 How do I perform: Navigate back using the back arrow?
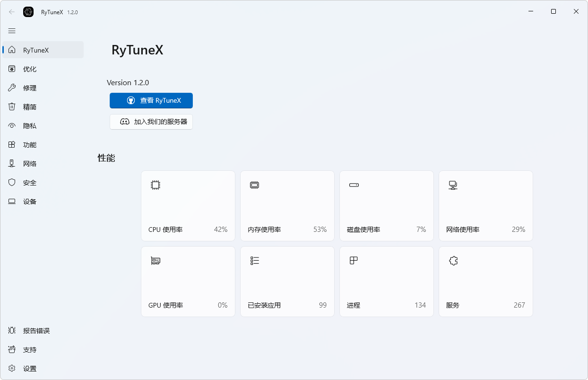click(x=11, y=12)
